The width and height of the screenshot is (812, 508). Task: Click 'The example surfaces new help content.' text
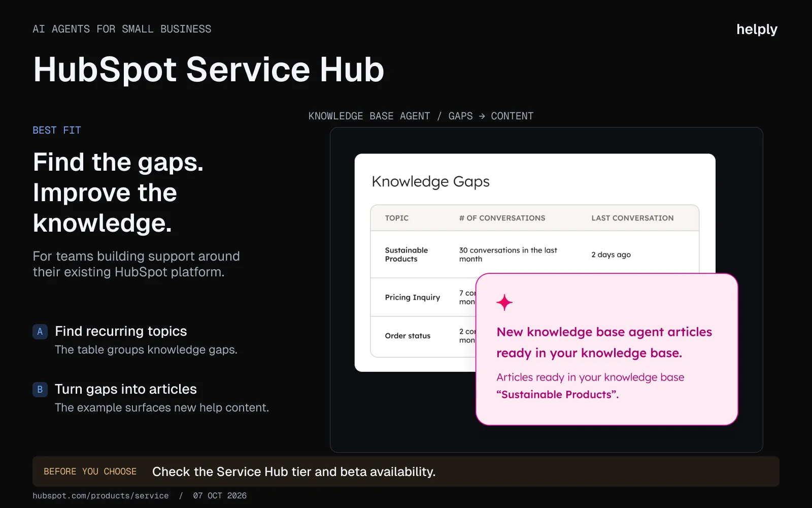[162, 408]
